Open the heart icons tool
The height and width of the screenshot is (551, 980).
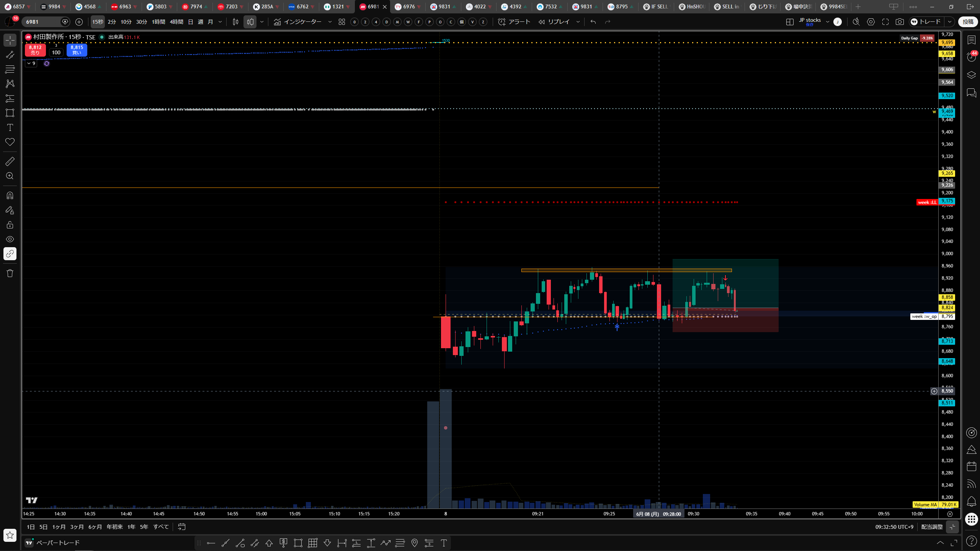(10, 142)
